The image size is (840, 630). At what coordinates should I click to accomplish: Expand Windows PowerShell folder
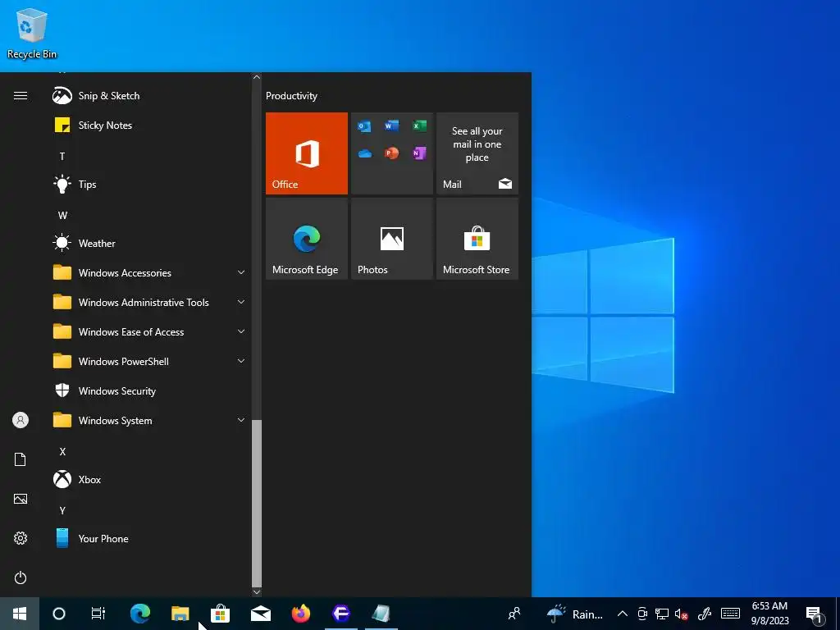tap(150, 362)
